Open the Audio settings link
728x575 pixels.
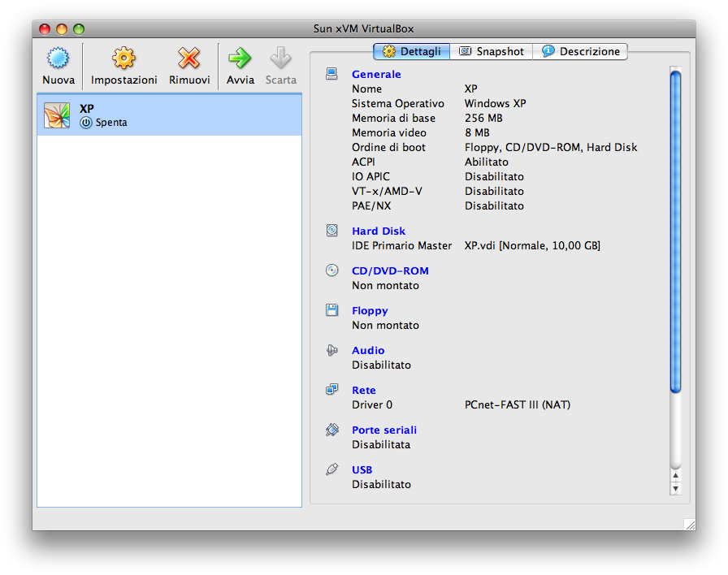368,350
